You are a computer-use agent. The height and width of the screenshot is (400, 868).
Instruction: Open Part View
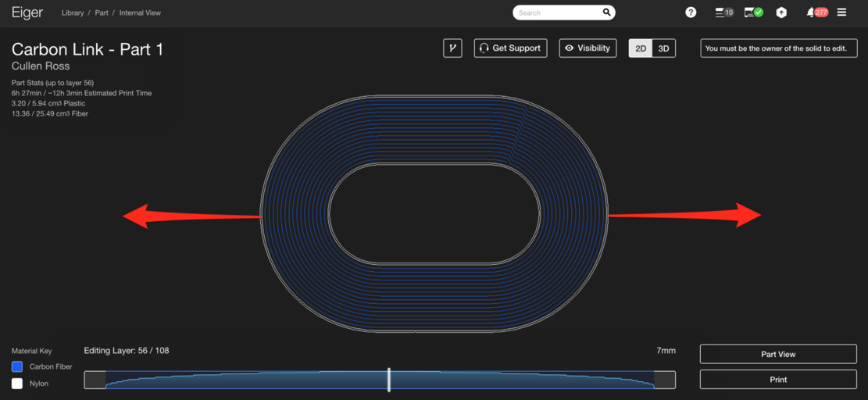pyautogui.click(x=778, y=354)
